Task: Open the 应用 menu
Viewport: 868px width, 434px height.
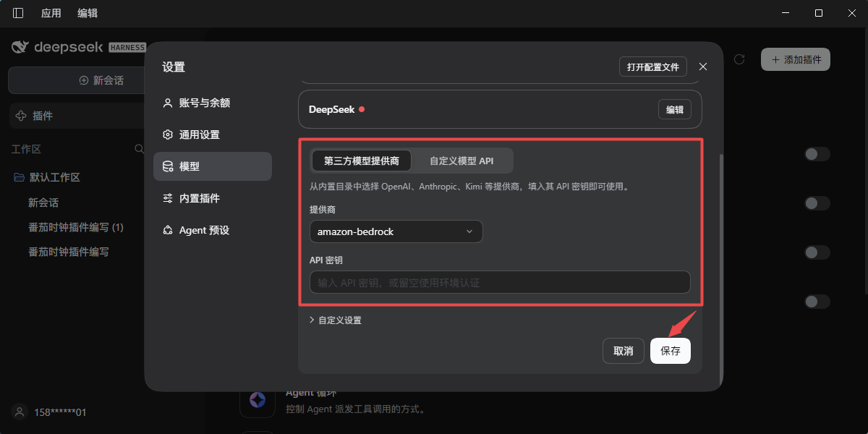Action: [x=51, y=13]
